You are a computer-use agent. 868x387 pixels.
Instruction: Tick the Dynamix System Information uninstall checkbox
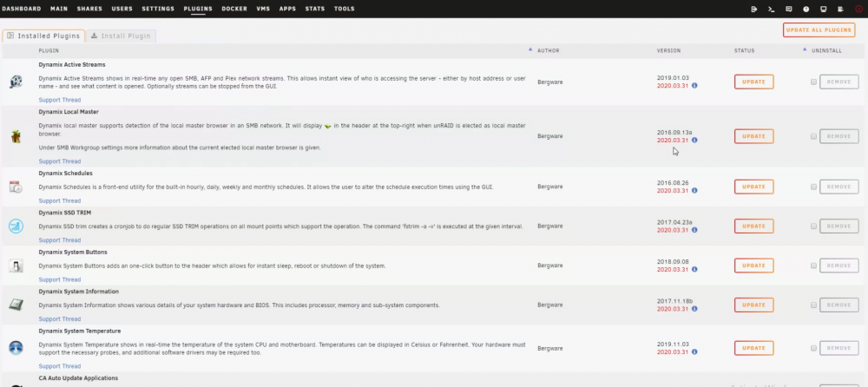click(x=814, y=305)
